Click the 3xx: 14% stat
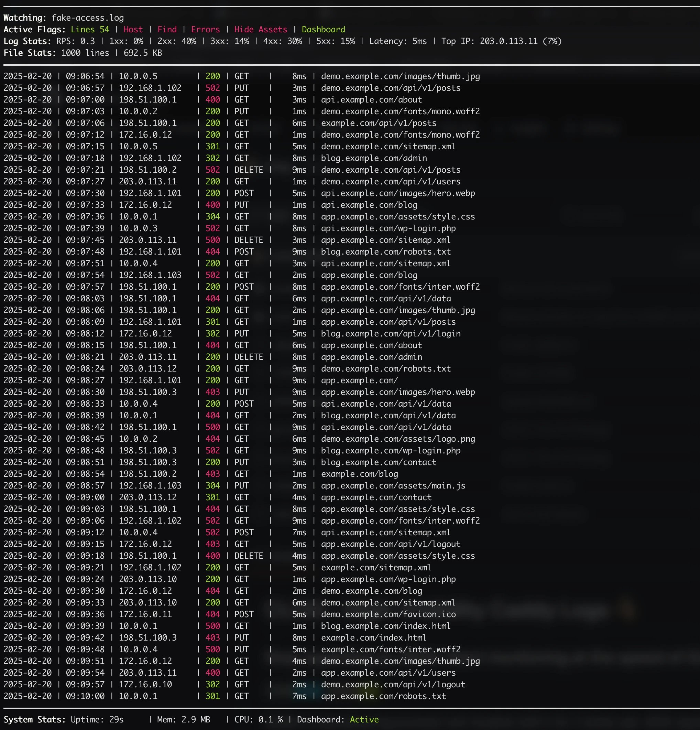Viewport: 700px width, 730px height. (x=230, y=41)
